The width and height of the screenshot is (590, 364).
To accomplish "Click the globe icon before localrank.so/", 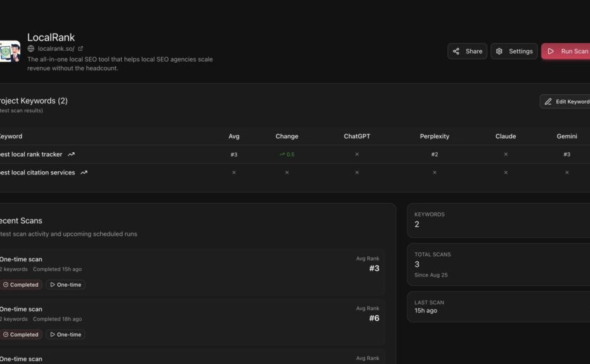I will coord(31,48).
